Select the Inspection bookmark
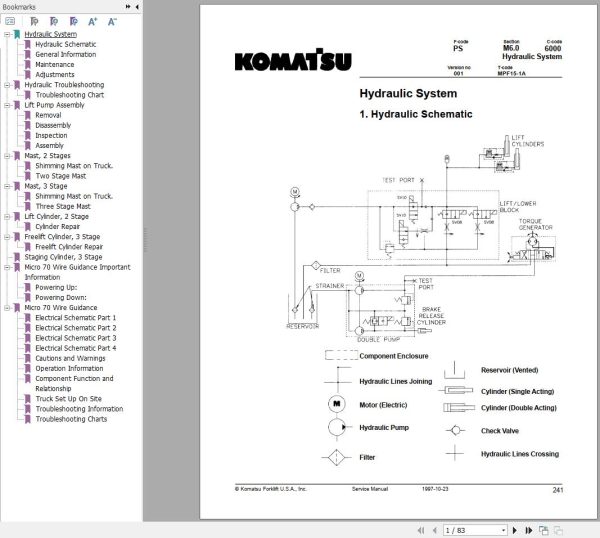This screenshot has width=600, height=538. point(51,135)
